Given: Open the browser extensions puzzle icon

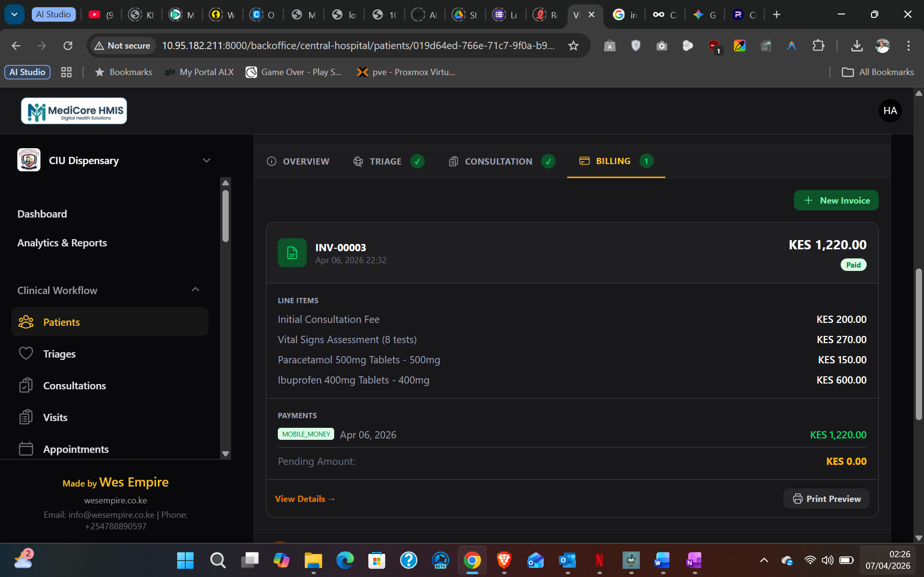Looking at the screenshot, I should click(x=818, y=46).
